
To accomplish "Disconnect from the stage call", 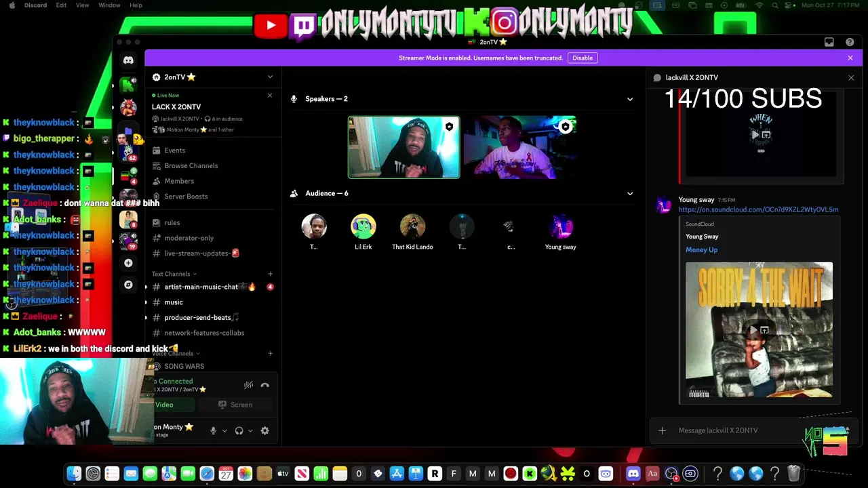I will 265,385.
